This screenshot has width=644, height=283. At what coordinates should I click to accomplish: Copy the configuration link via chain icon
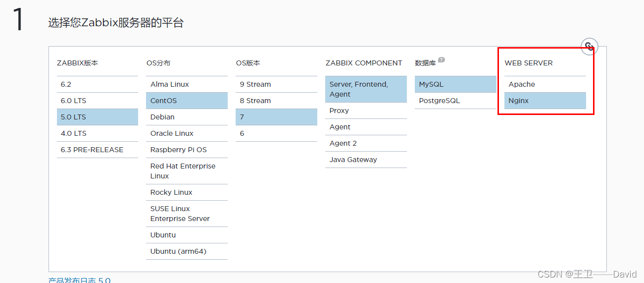[x=589, y=47]
